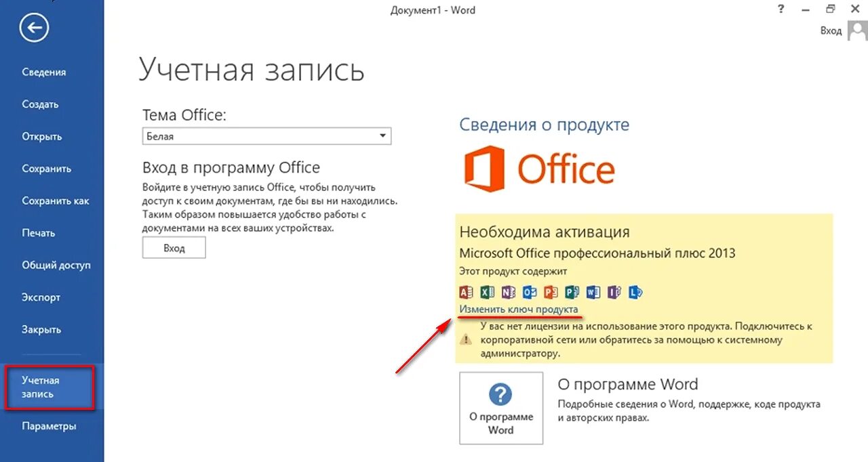Click the Документ1 - Word window title

pos(433,10)
